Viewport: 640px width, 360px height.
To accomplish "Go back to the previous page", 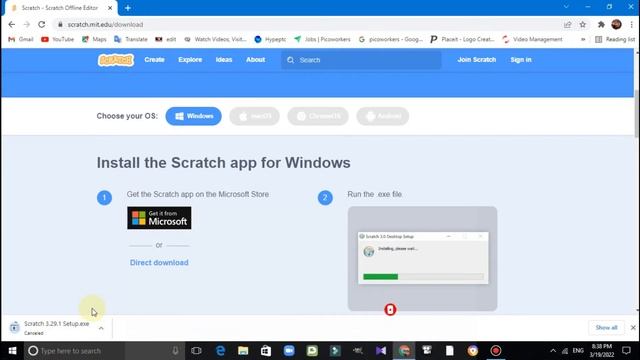I will 11,24.
